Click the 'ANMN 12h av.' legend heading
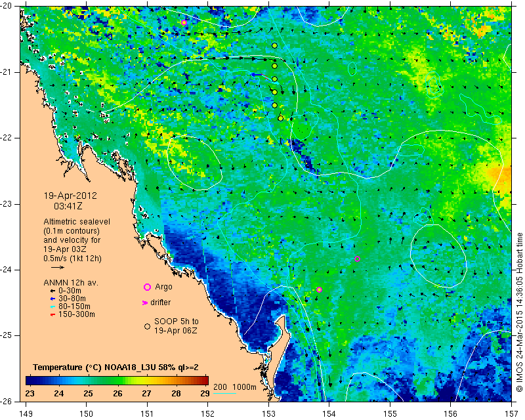The height and width of the screenshot is (420, 525). click(71, 283)
